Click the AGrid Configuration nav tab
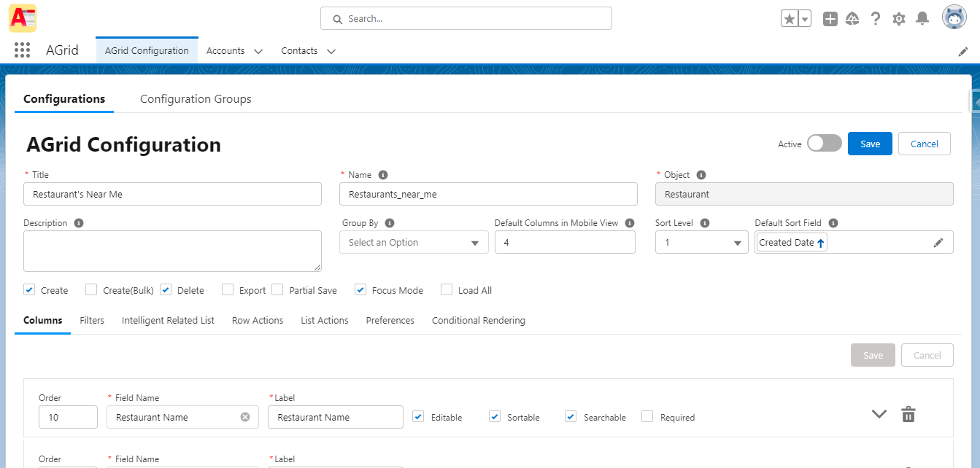The height and width of the screenshot is (468, 980). click(x=147, y=50)
